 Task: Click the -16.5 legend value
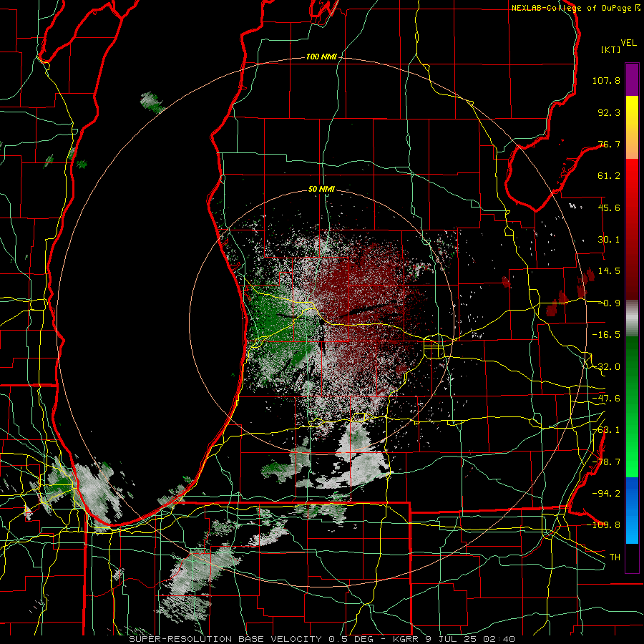tap(606, 335)
